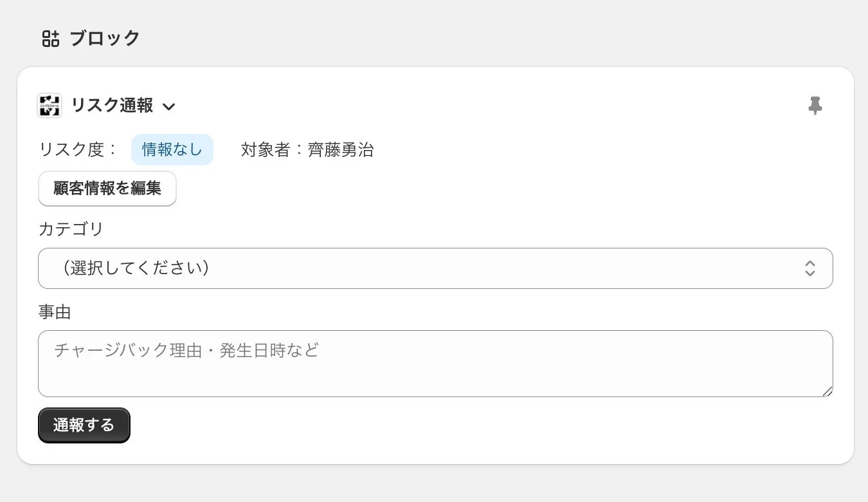868x502 pixels.
Task: Click the 情報なし risk level badge
Action: tap(172, 149)
